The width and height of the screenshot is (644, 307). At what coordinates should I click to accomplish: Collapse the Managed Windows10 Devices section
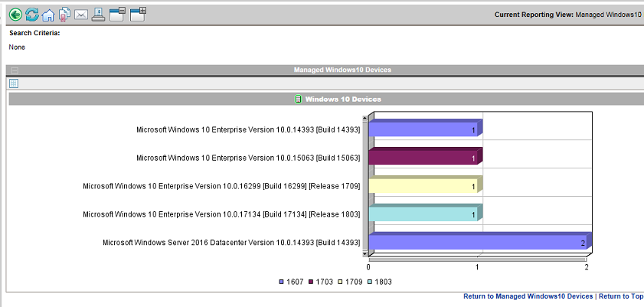15,70
